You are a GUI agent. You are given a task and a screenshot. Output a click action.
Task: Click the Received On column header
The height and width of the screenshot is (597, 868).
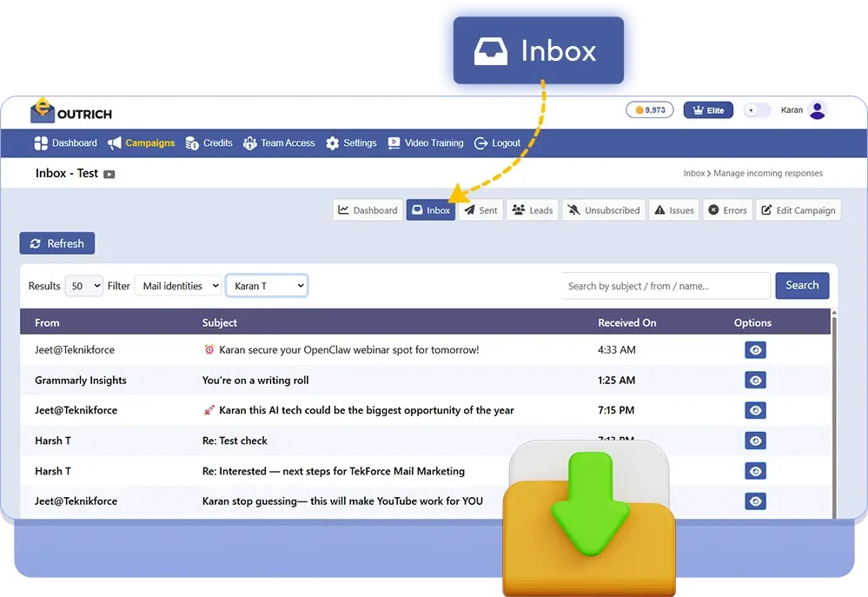(626, 323)
